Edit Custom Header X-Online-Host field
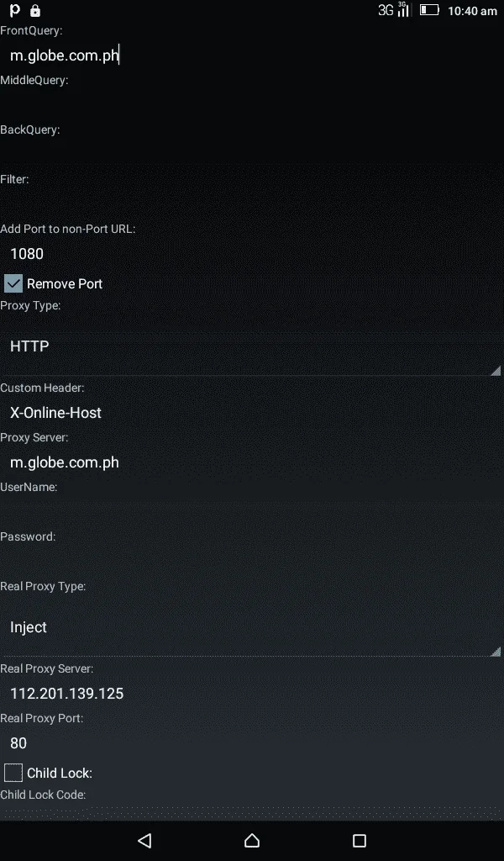This screenshot has width=504, height=861. coord(252,413)
